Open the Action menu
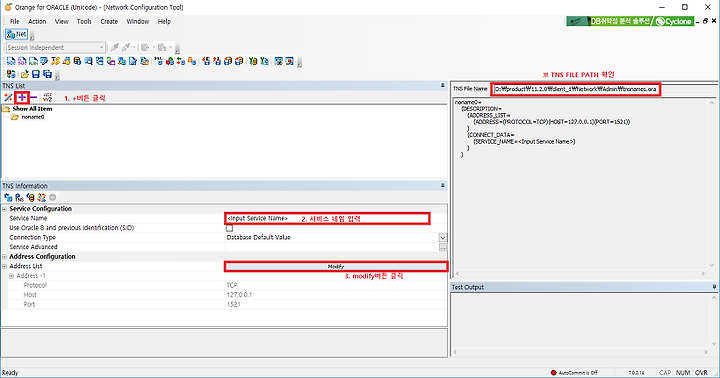This screenshot has height=378, width=720. click(x=37, y=21)
